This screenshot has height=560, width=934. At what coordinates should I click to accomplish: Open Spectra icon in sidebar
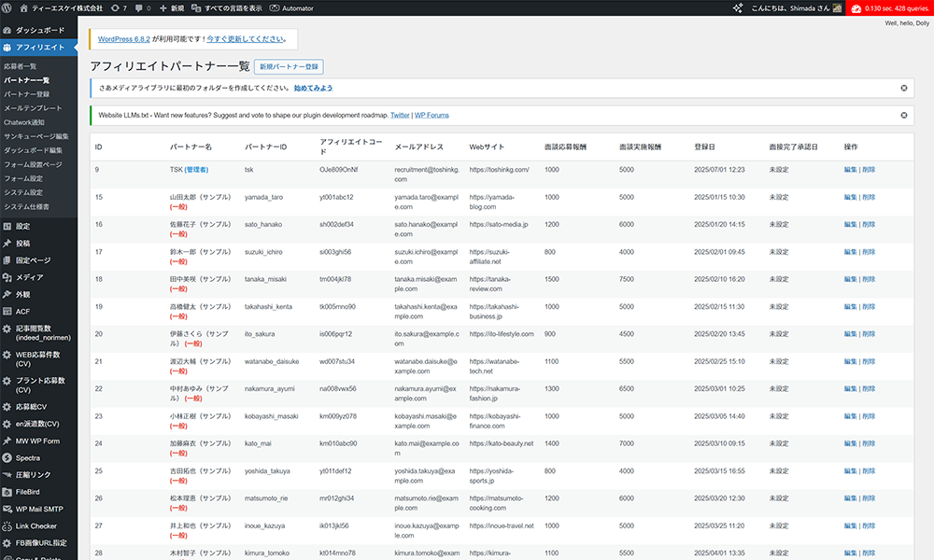click(x=7, y=458)
